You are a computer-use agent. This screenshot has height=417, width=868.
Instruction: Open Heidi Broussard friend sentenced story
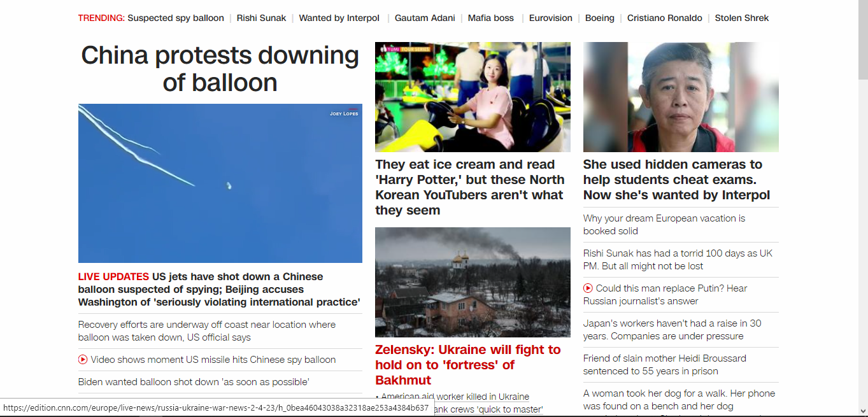point(665,365)
